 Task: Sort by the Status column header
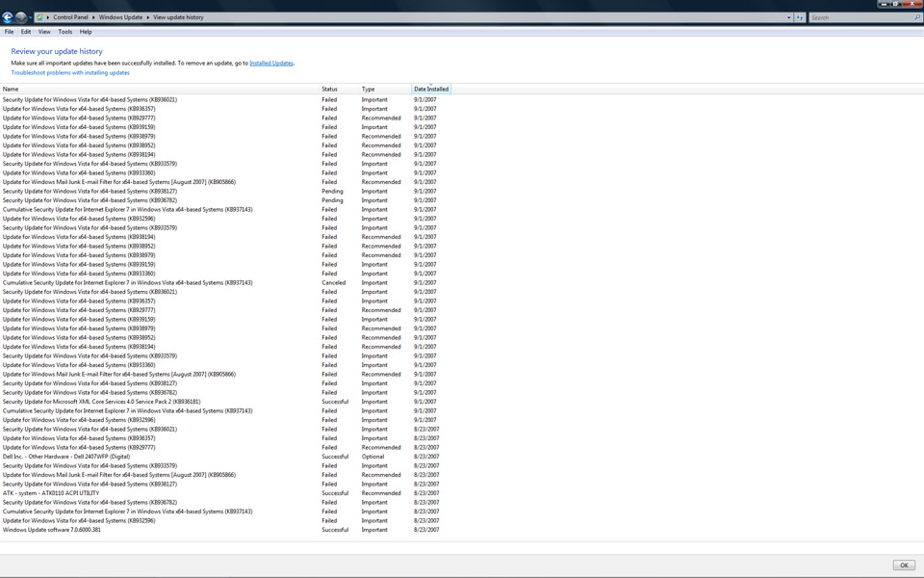(x=339, y=89)
